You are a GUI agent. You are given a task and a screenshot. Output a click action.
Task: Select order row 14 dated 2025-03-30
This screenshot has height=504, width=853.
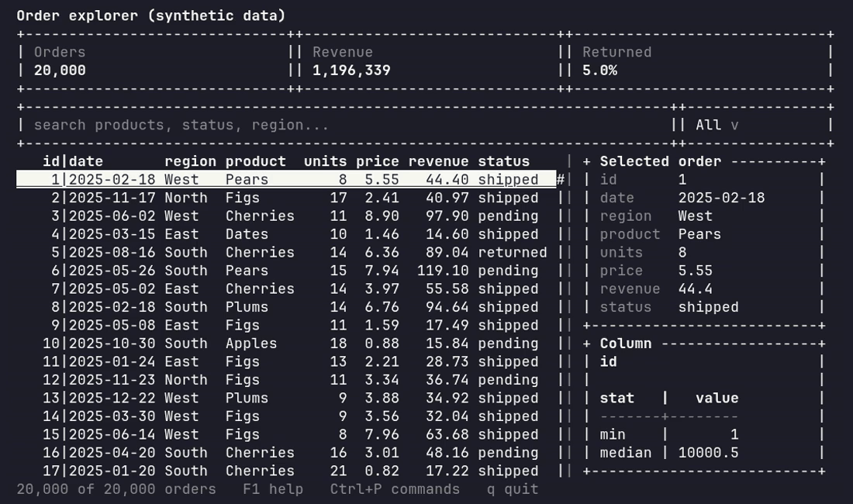(286, 416)
